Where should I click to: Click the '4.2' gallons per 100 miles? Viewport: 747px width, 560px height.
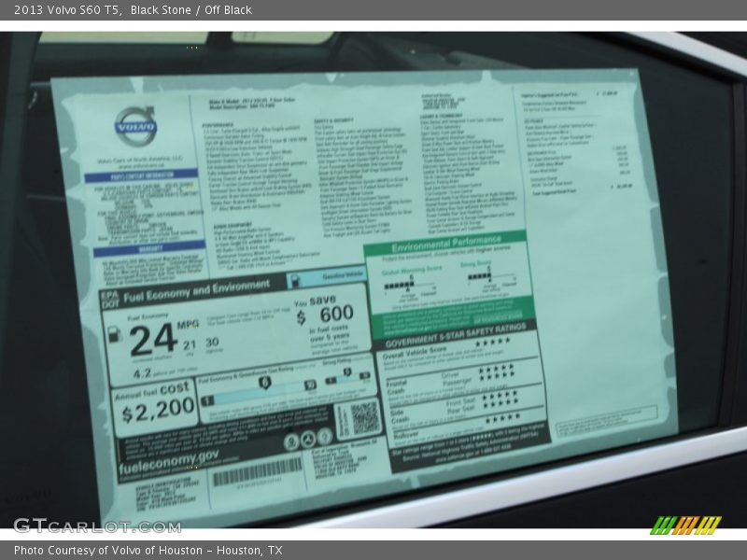(142, 372)
